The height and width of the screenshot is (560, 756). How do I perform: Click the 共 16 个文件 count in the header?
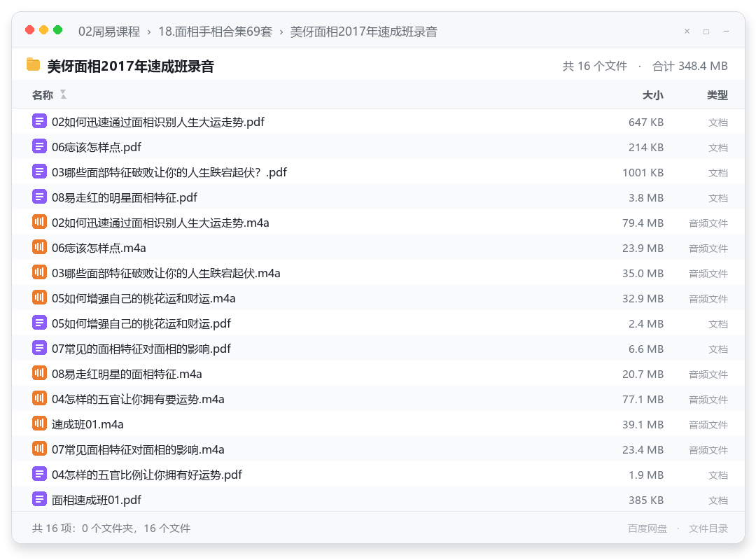tap(595, 66)
